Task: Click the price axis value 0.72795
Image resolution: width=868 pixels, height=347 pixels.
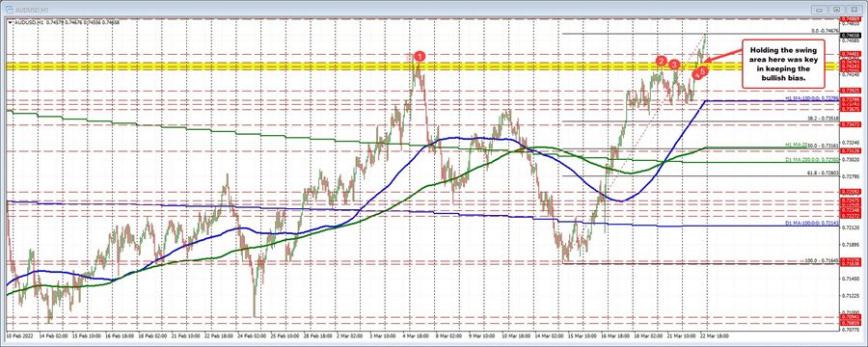Action: pyautogui.click(x=851, y=176)
